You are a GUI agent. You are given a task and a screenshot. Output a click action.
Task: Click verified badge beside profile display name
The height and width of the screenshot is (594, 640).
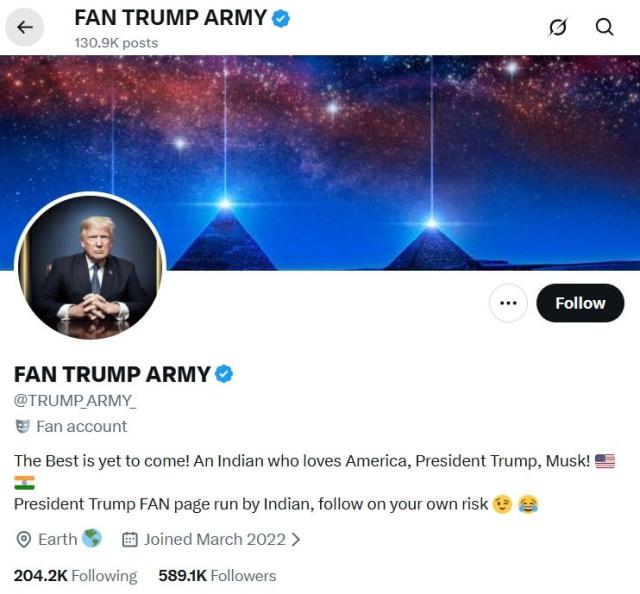225,375
